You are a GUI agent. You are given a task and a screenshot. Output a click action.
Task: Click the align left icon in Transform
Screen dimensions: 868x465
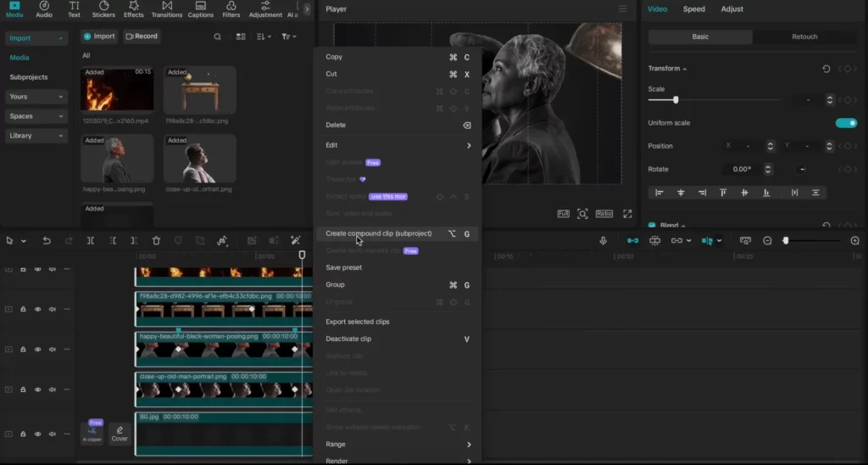[659, 193]
